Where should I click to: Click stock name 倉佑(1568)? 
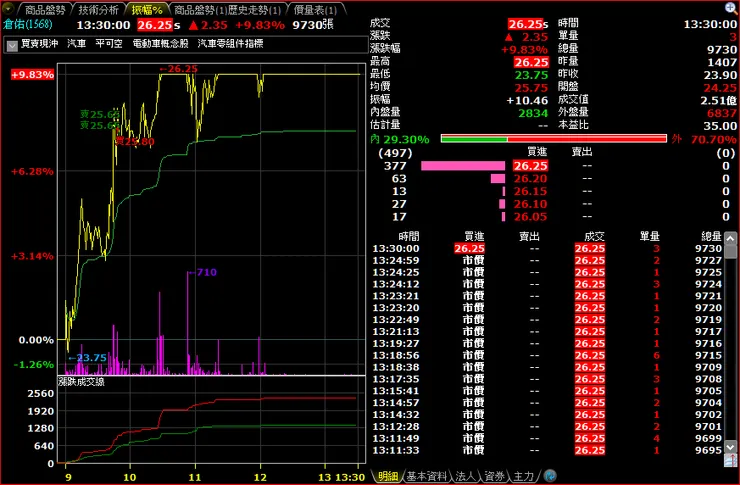point(28,24)
